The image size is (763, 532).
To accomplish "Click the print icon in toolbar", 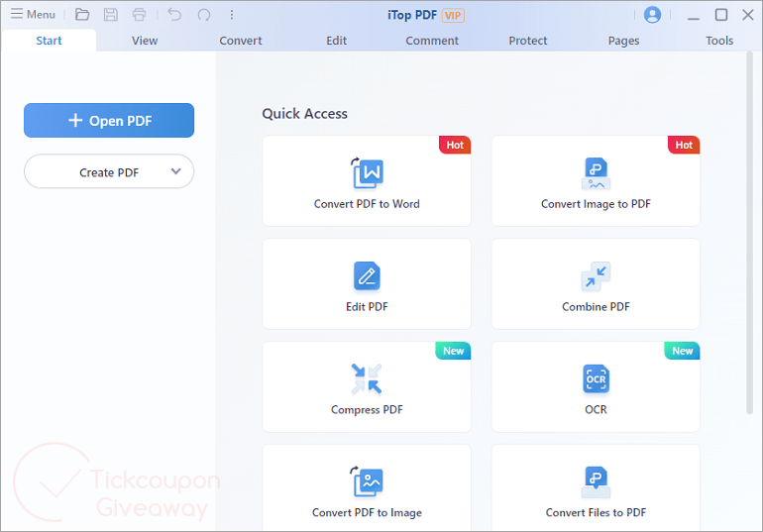I will coord(139,15).
